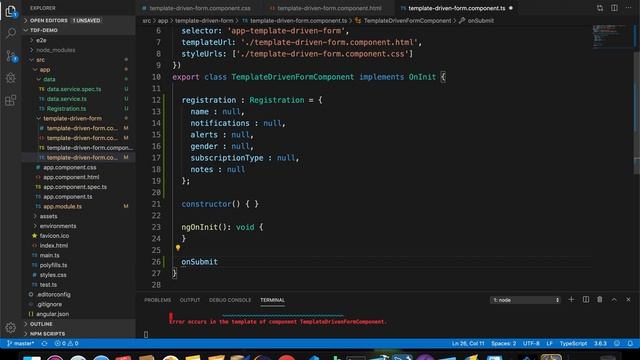Collapse the app folder
The height and width of the screenshot is (360, 640).
pos(78,69)
